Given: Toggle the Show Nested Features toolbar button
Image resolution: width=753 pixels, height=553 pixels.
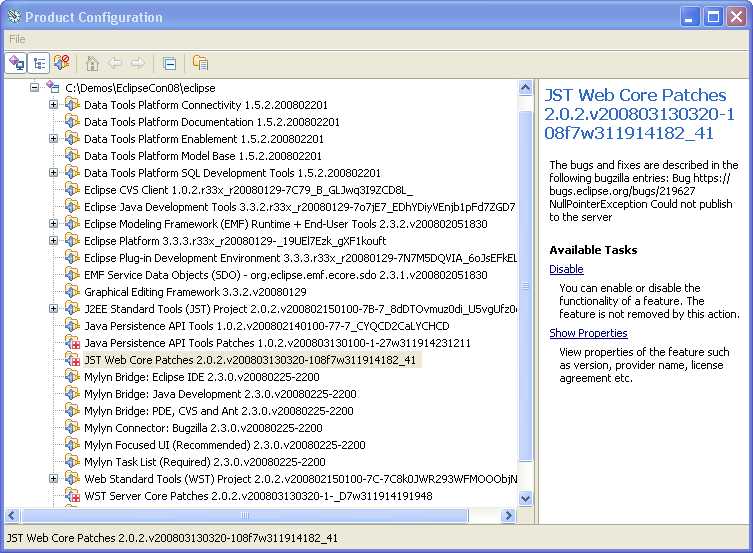Looking at the screenshot, I should pos(39,63).
